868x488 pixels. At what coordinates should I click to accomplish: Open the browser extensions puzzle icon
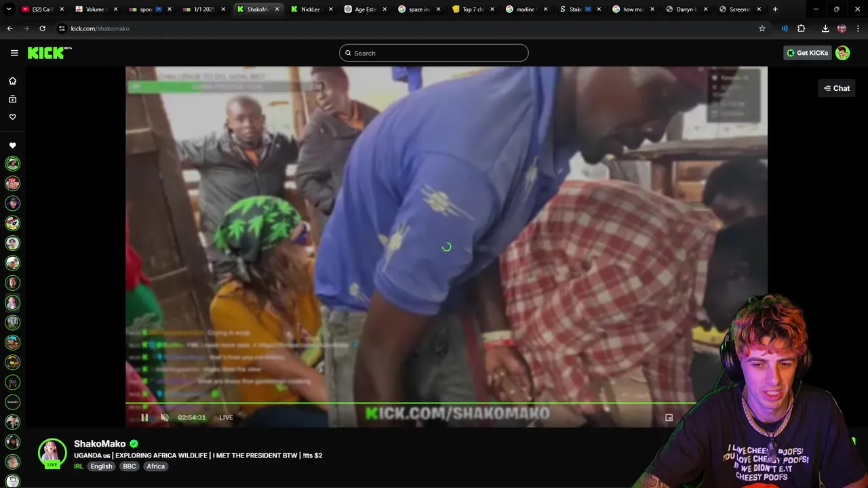coord(801,28)
